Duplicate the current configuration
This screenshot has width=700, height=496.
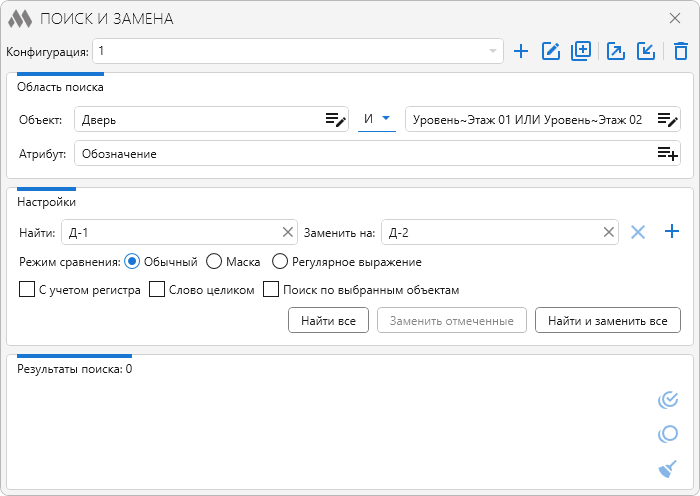581,51
